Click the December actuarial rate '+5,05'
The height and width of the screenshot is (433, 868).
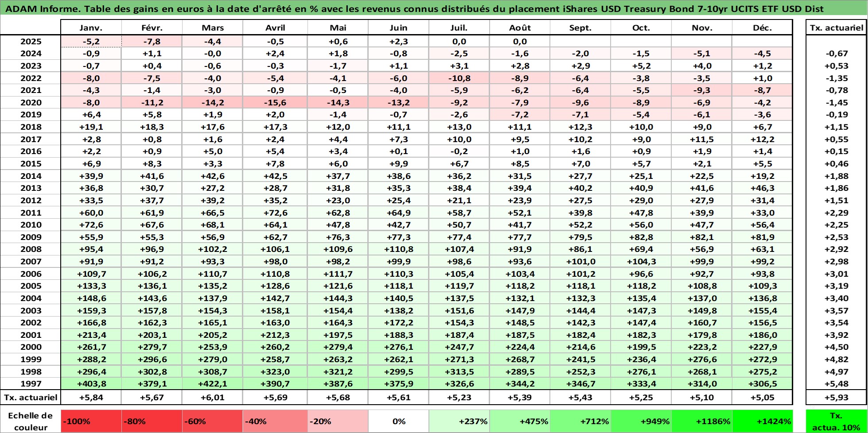pos(762,397)
